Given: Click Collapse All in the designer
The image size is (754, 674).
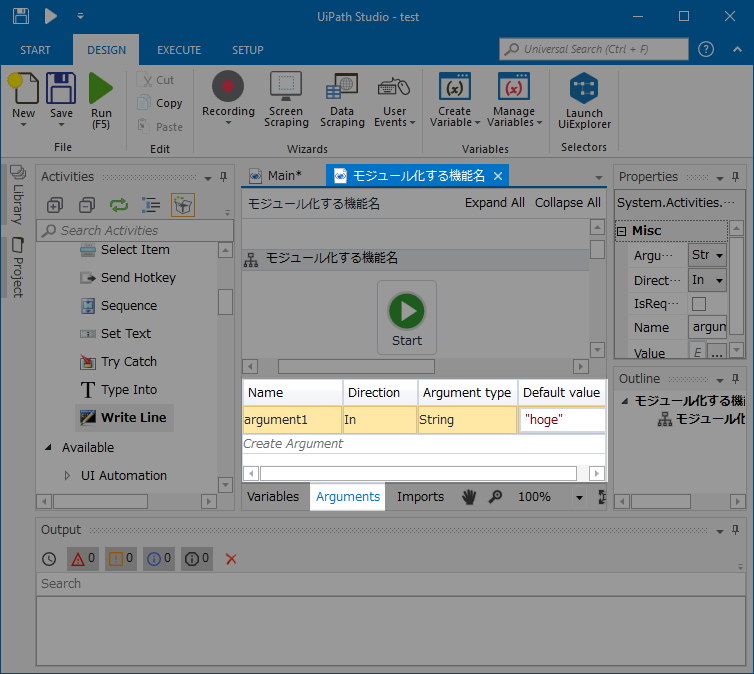Looking at the screenshot, I should (x=567, y=203).
